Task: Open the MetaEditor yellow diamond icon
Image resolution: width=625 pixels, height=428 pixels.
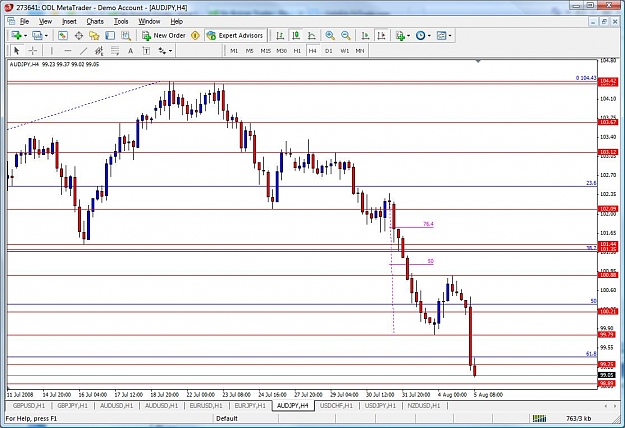Action: coord(195,35)
